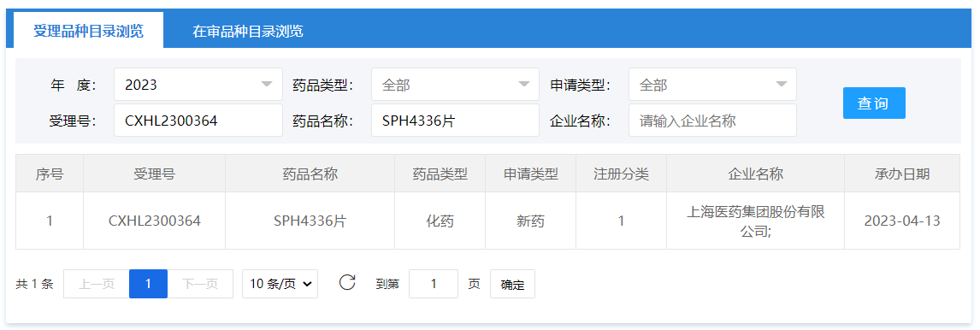
Task: Click the refresh icon in pagination
Action: click(347, 282)
